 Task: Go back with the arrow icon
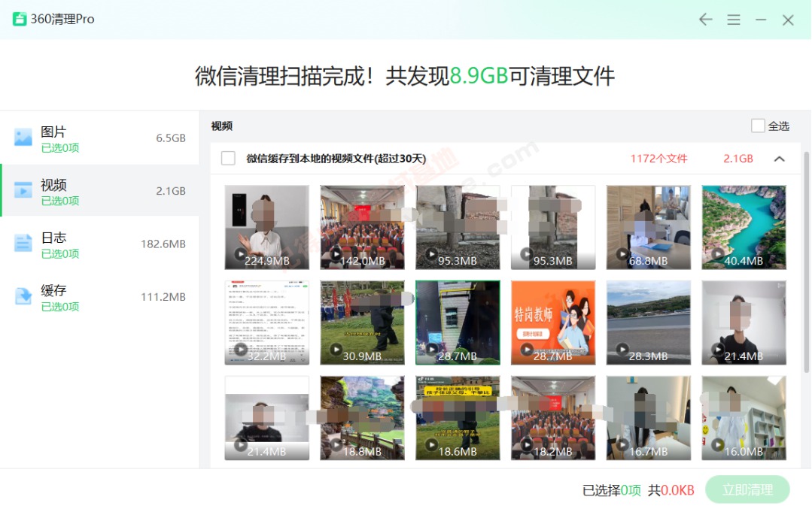point(705,20)
